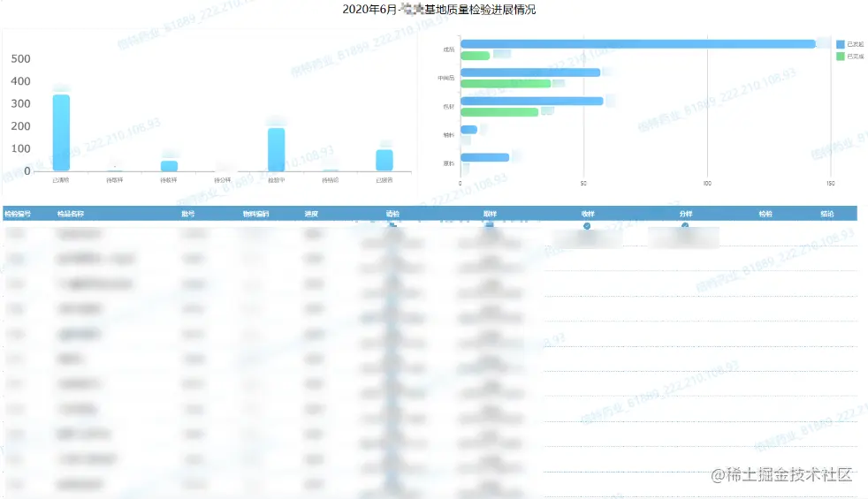Click the 结论 column header
The width and height of the screenshot is (868, 499).
(x=827, y=214)
